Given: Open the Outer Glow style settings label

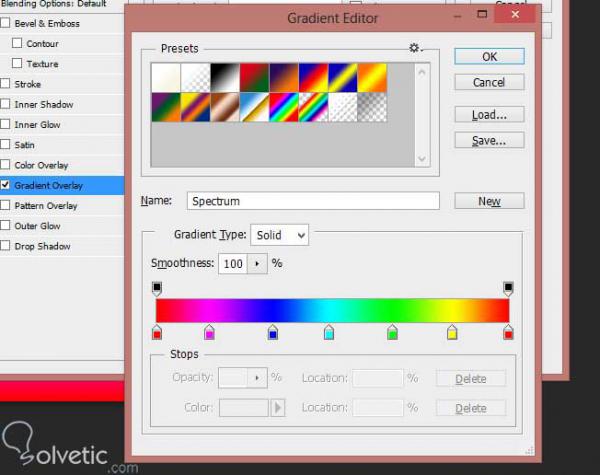Looking at the screenshot, I should (38, 226).
